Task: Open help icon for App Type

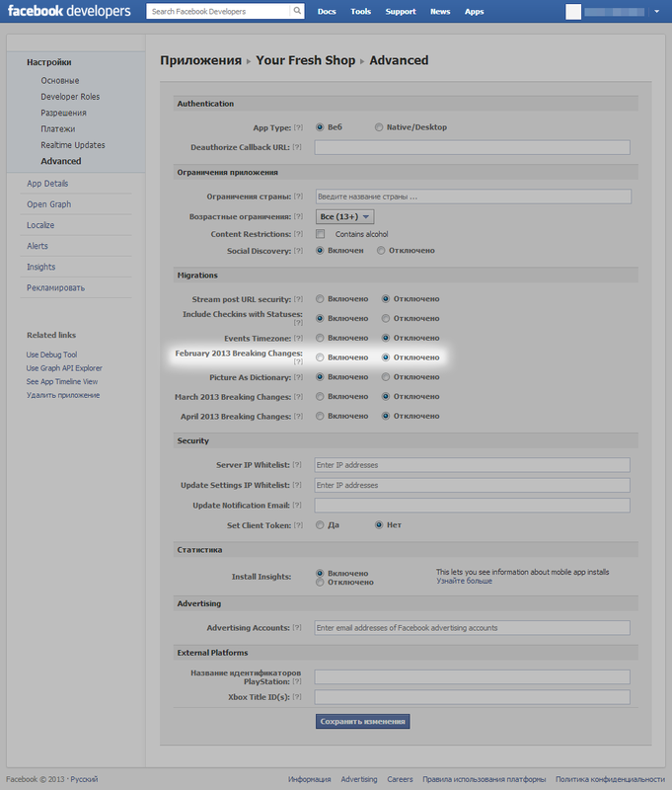Action: pos(298,127)
